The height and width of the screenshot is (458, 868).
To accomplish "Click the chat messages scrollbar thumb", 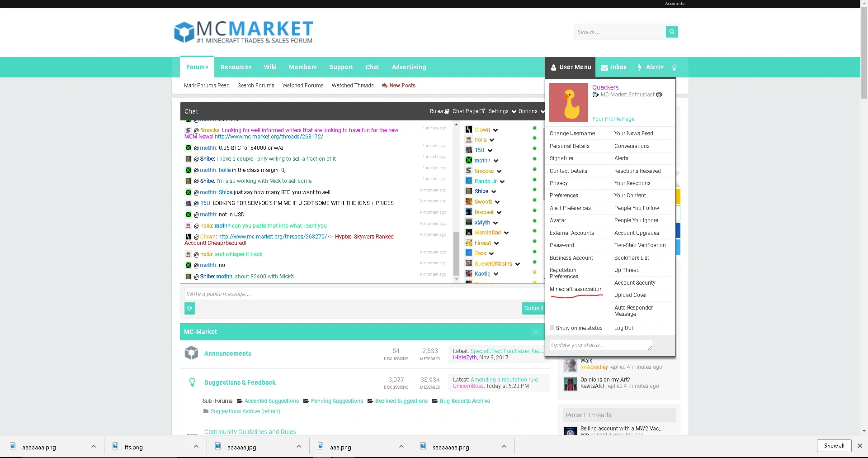I will 456,253.
